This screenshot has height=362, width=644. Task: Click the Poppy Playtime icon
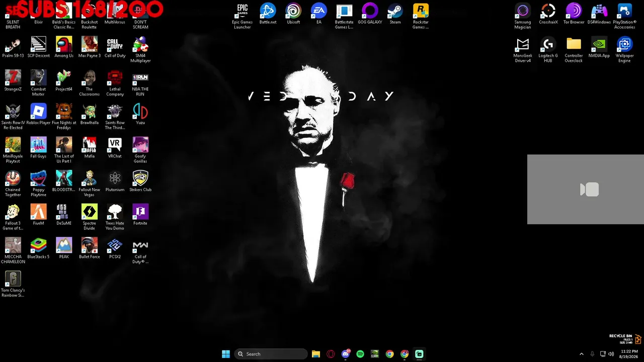tap(38, 184)
